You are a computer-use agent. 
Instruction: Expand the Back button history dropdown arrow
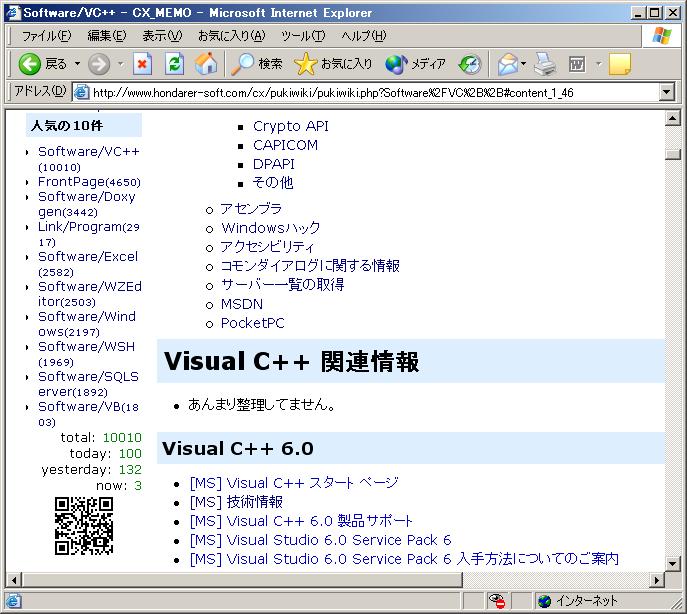77,64
